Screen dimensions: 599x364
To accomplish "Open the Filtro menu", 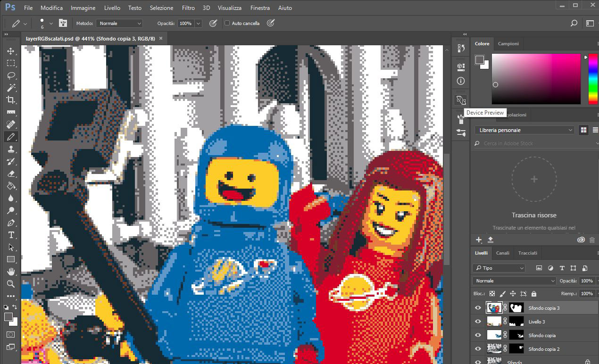I will tap(188, 8).
